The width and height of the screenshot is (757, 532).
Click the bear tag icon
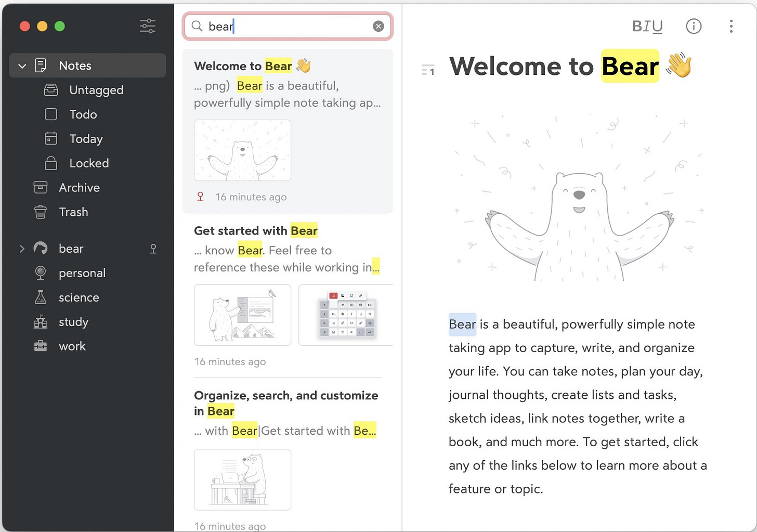pos(41,249)
